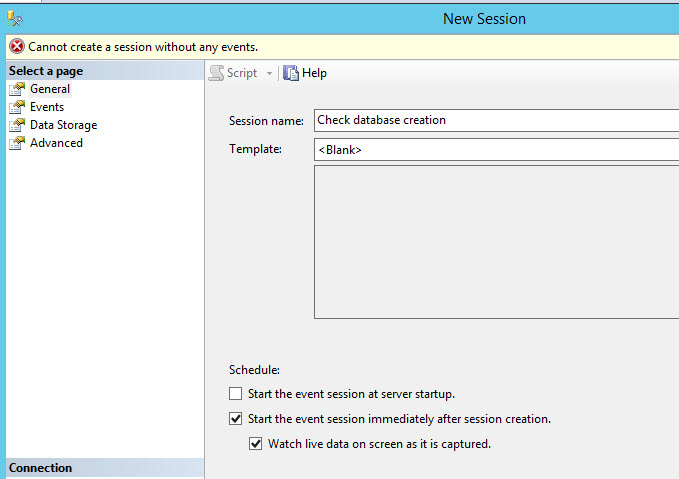The height and width of the screenshot is (479, 679).
Task: Enable start event session at server startup
Action: (236, 394)
